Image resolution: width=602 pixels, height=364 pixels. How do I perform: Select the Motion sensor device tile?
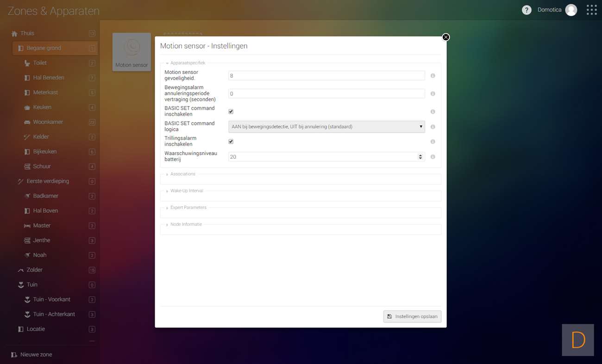(132, 52)
